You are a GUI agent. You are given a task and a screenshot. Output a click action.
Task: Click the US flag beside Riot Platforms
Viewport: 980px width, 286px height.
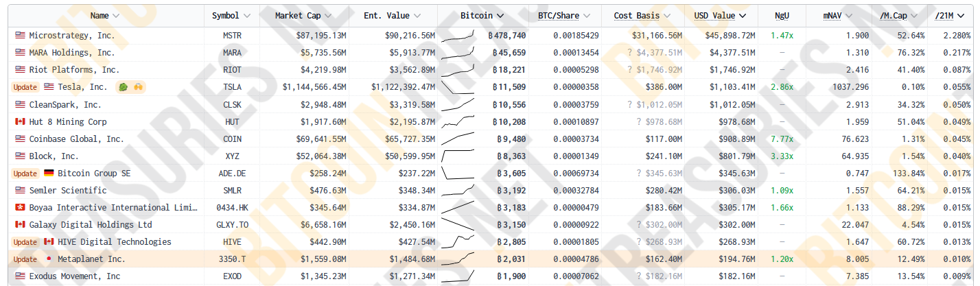[20, 69]
